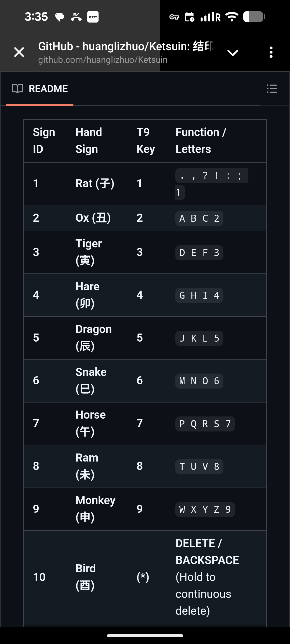
Task: Tap the P Q R S 7 code cell
Action: (x=205, y=424)
